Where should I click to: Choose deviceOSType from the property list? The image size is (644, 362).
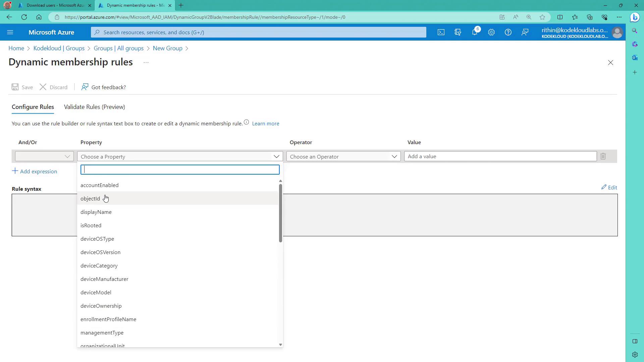coord(97,239)
